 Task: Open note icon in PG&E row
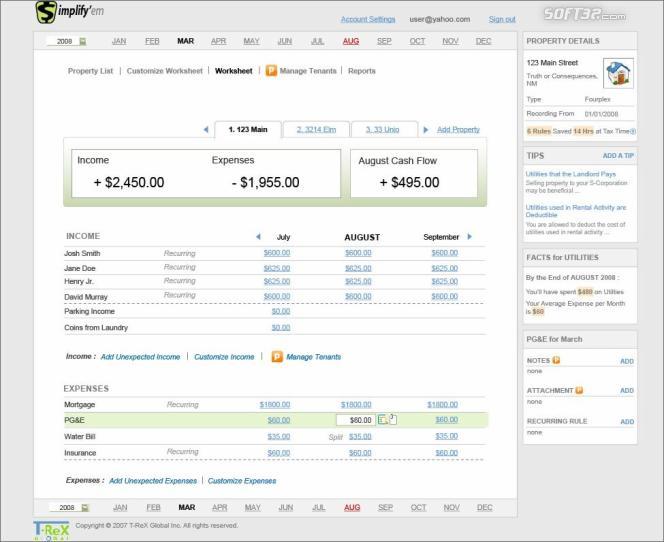tap(393, 419)
